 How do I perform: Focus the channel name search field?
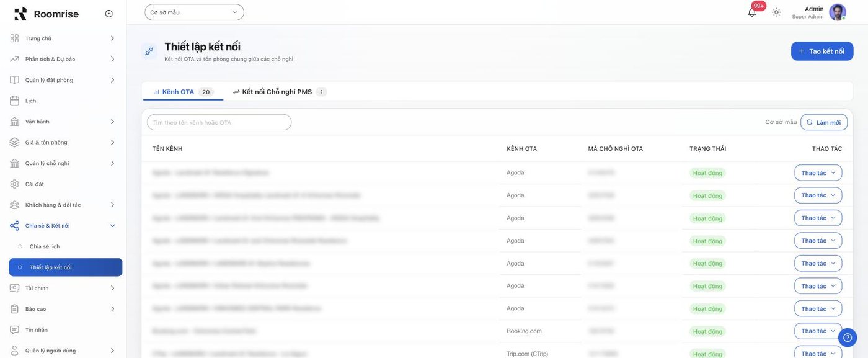coord(219,122)
